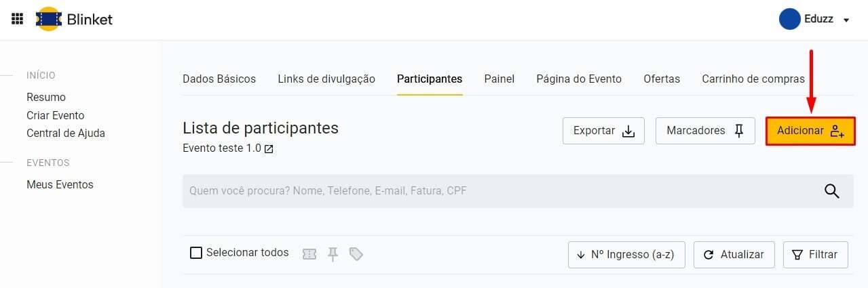Open the Nº Ingresso (a-z) sort dropdown
The image size is (868, 288).
pyautogui.click(x=626, y=255)
